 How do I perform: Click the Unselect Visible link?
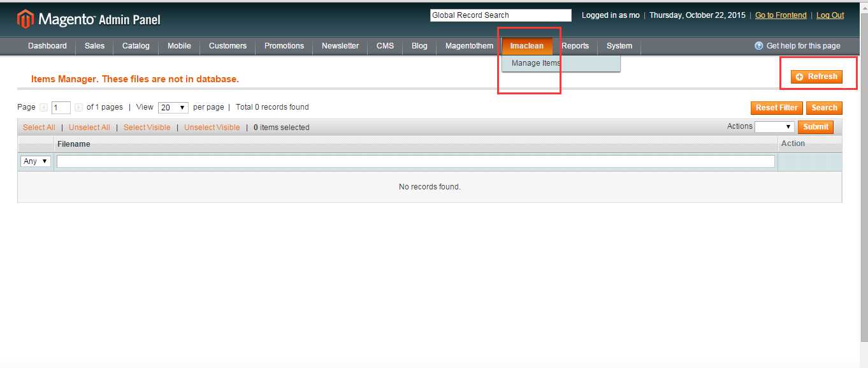click(212, 128)
